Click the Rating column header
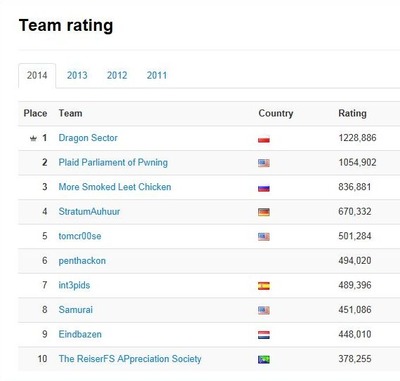Viewport: 400px width, 381px height. pos(352,113)
